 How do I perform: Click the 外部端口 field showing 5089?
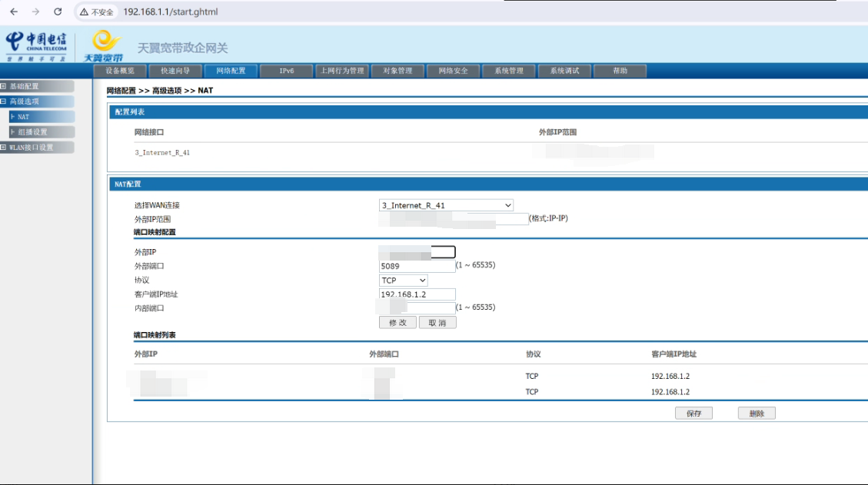coord(417,266)
